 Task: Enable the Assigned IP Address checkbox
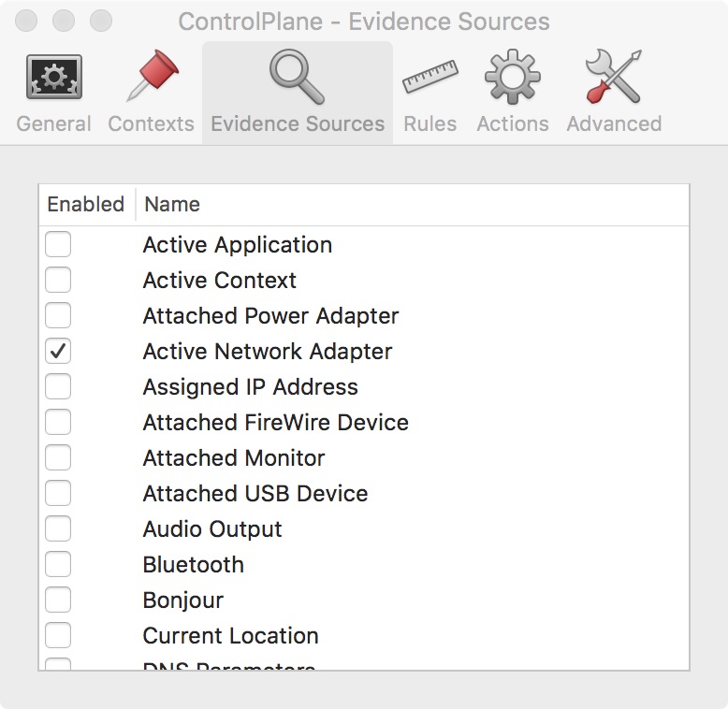click(x=58, y=386)
